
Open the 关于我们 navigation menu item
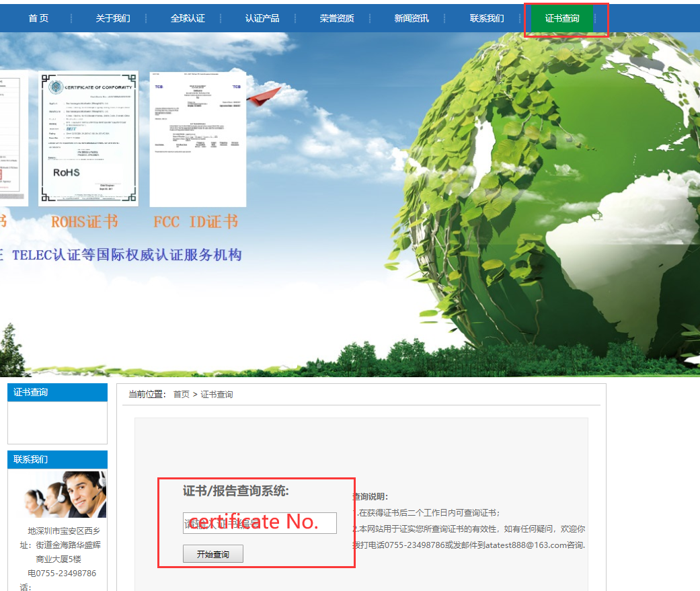(113, 18)
